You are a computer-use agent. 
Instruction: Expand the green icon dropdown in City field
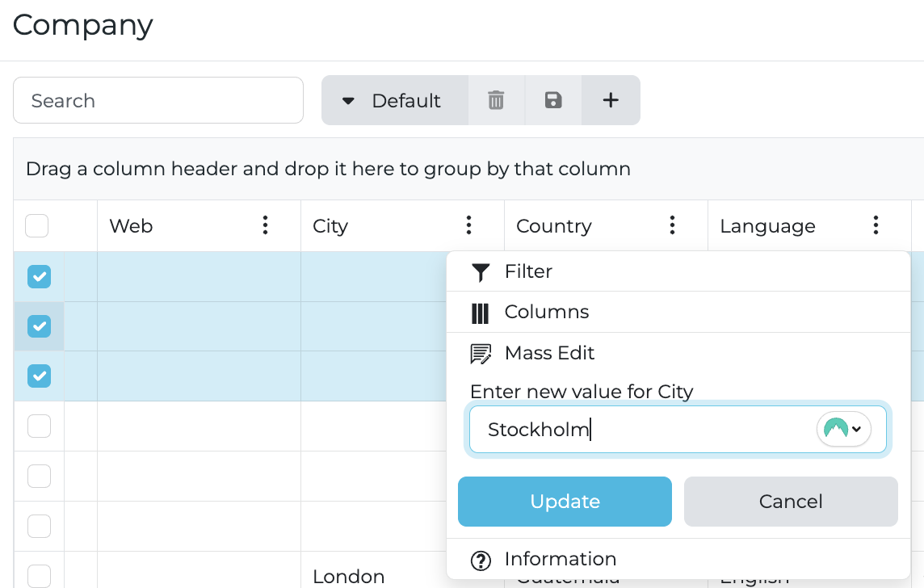tap(843, 429)
